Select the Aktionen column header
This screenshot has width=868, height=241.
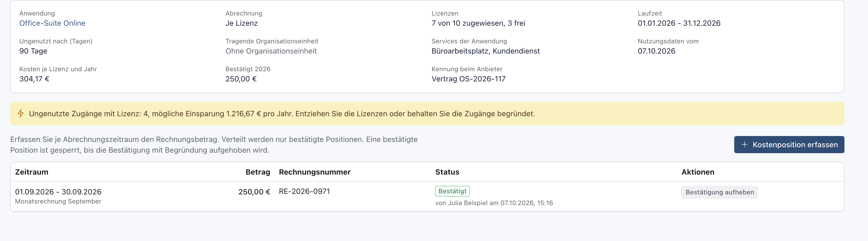point(698,172)
